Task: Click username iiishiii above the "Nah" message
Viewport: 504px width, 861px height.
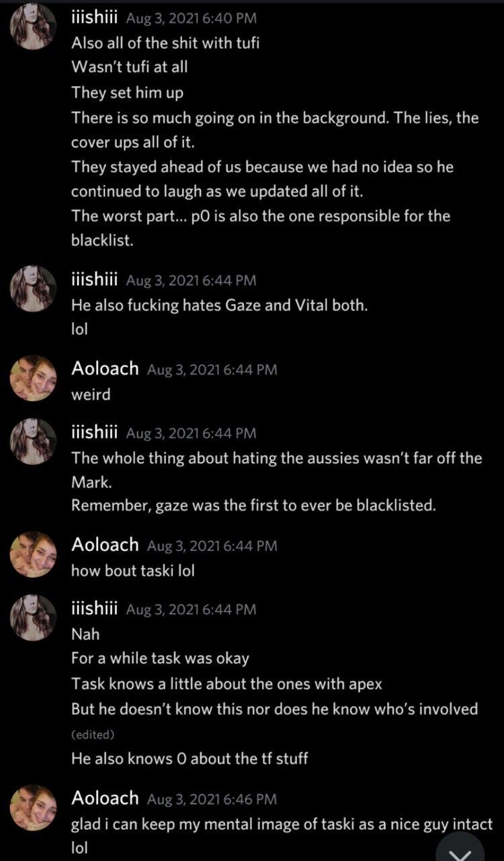Action: (x=95, y=609)
